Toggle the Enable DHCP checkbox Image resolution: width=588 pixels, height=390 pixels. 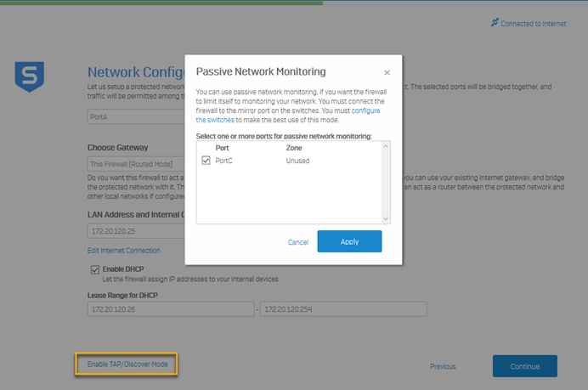click(95, 269)
